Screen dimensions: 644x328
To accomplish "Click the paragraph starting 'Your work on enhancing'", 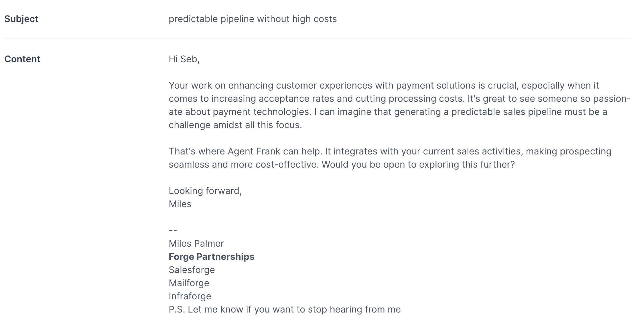I will (x=399, y=105).
